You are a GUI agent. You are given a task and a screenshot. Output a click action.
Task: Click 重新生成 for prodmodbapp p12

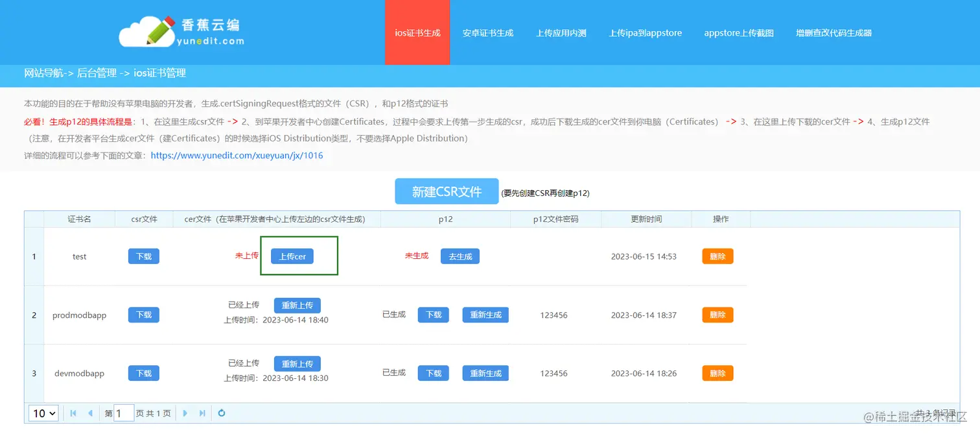(x=485, y=315)
